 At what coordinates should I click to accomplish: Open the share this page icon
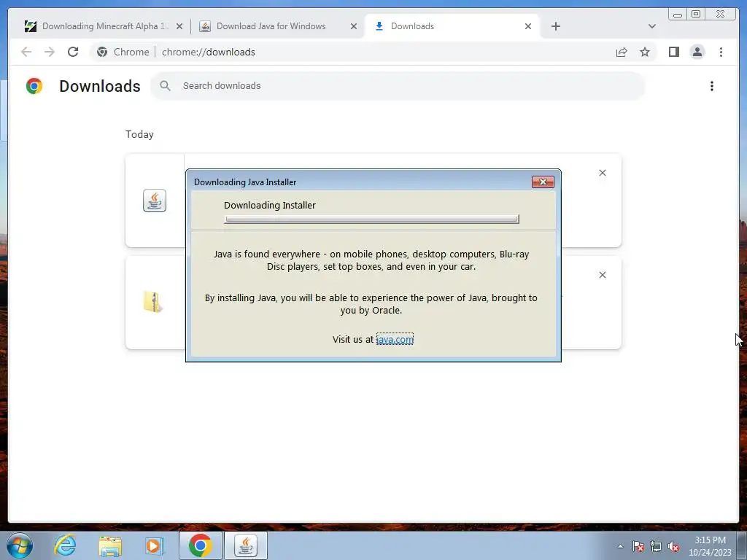click(x=622, y=52)
